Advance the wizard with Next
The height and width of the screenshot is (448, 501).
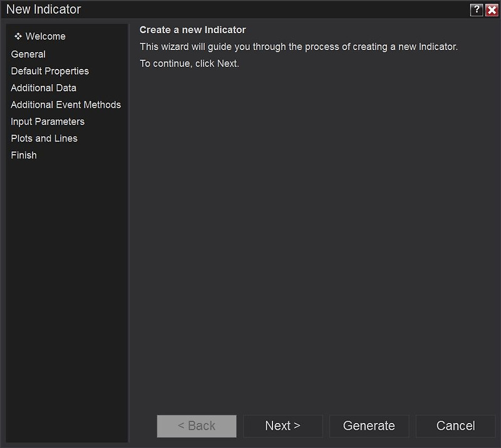click(x=283, y=426)
